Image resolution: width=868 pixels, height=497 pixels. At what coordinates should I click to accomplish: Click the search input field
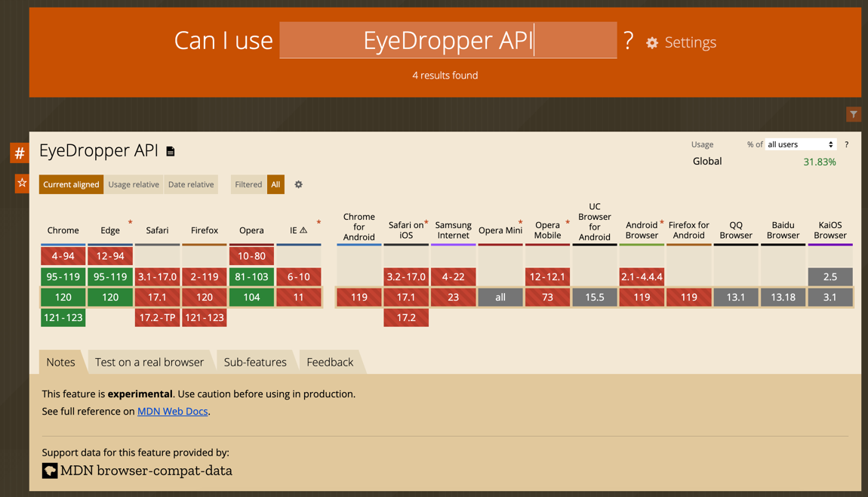[x=448, y=40]
